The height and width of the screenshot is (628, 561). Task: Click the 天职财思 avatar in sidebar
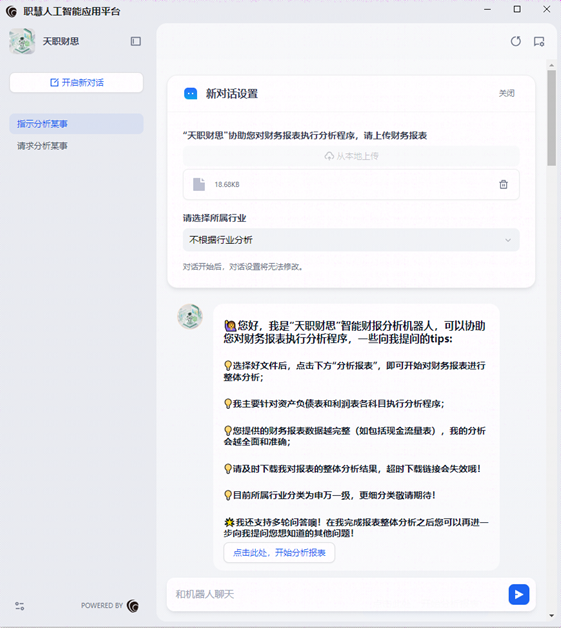(22, 41)
